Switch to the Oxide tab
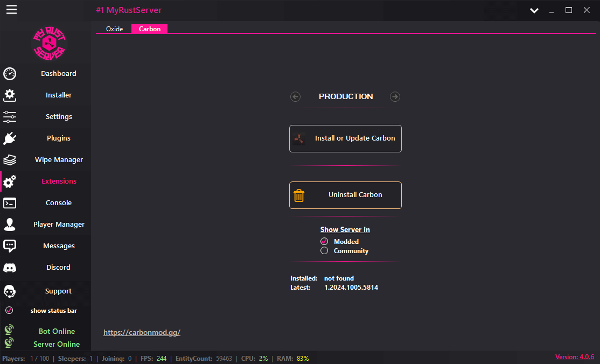Image resolution: width=600 pixels, height=364 pixels. click(114, 29)
